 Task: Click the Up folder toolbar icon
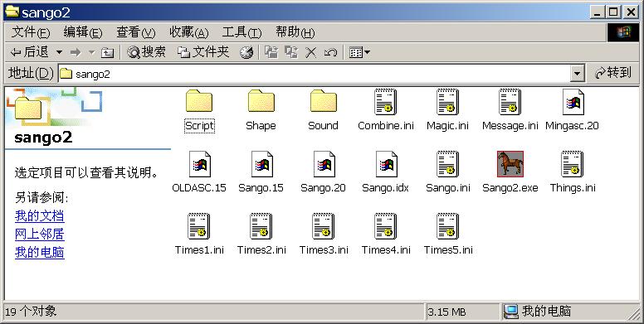click(107, 52)
